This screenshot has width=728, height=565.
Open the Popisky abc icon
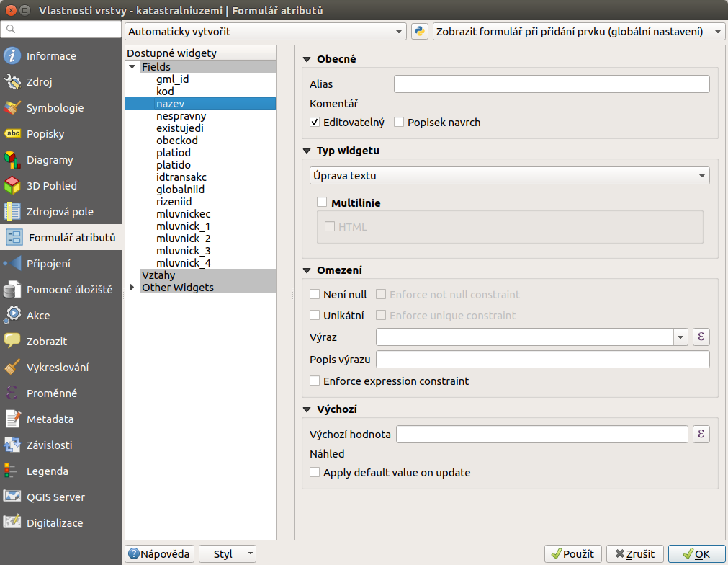[12, 134]
